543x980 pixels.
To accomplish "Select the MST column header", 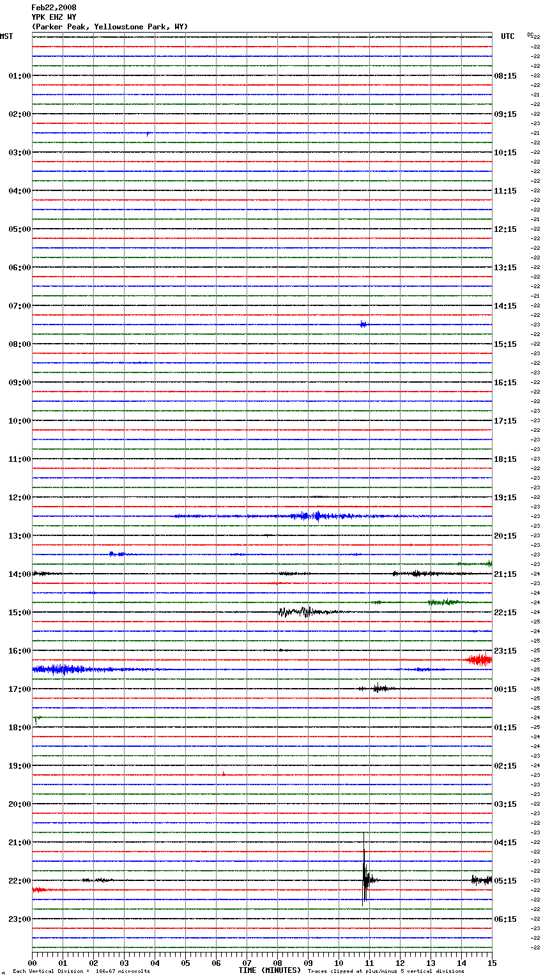I will pyautogui.click(x=6, y=36).
